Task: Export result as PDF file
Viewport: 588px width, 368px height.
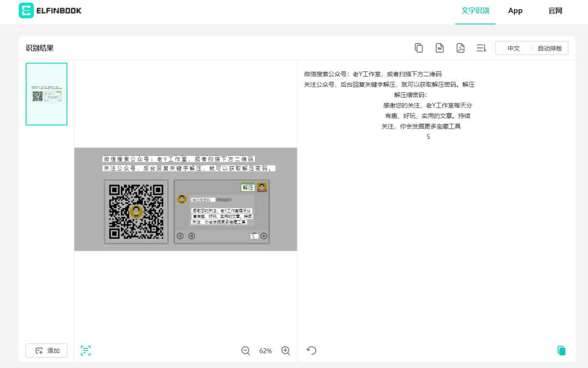Action: [x=460, y=48]
